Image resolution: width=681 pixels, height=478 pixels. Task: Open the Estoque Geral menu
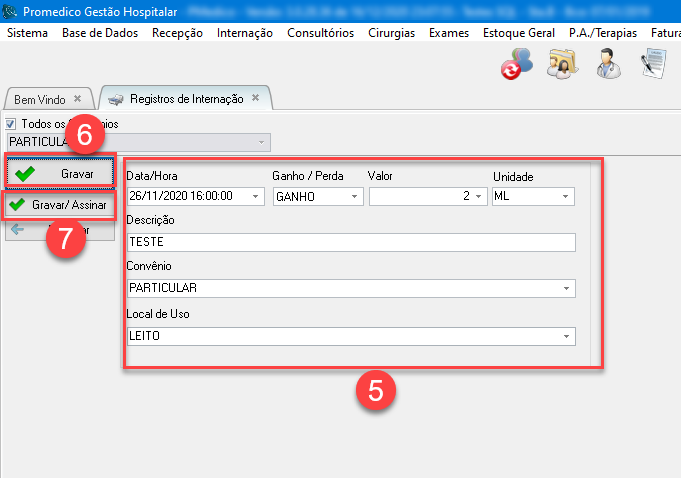[519, 33]
